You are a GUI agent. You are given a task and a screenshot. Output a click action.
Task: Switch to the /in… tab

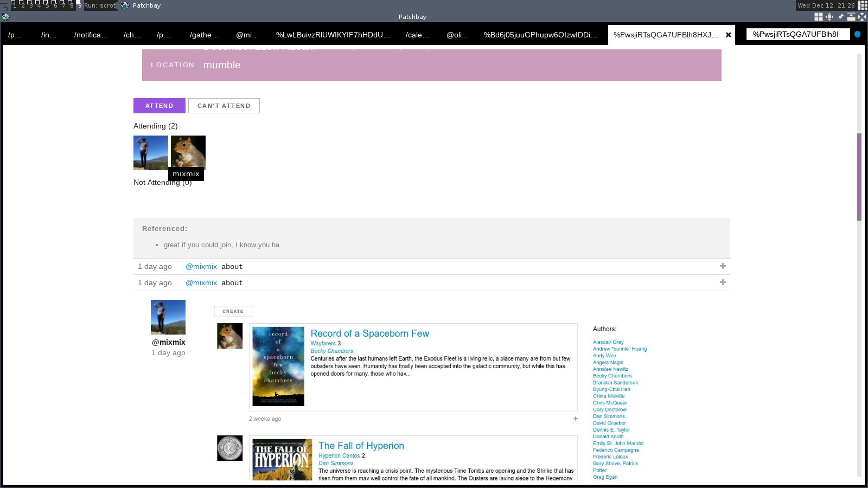[x=49, y=35]
